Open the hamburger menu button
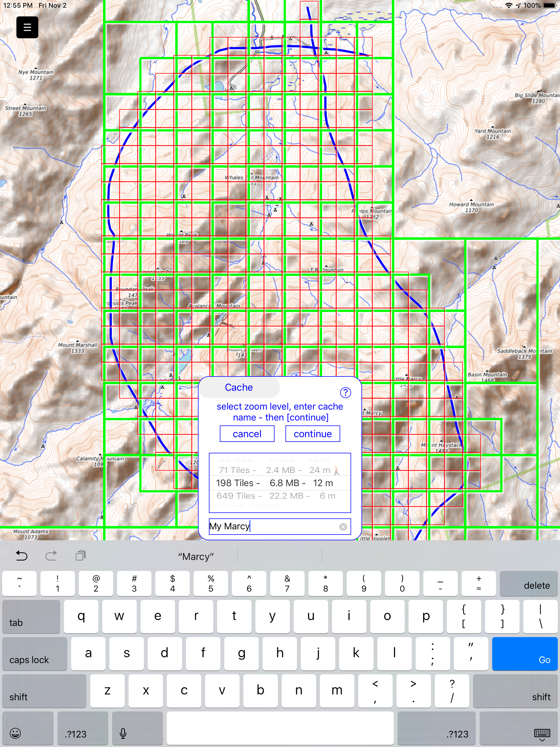The height and width of the screenshot is (747, 560). 27,27
